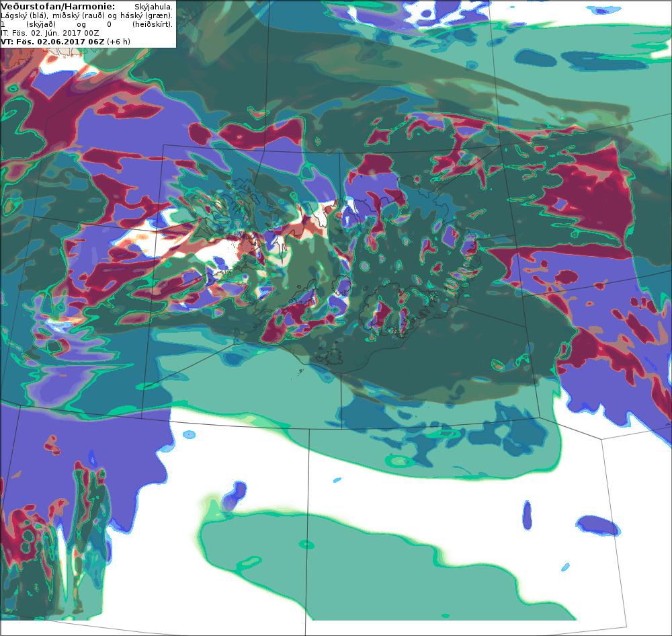Viewport: 672px width, 636px height.
Task: Click the '(heiðskírt).' legend word
Action: (153, 24)
